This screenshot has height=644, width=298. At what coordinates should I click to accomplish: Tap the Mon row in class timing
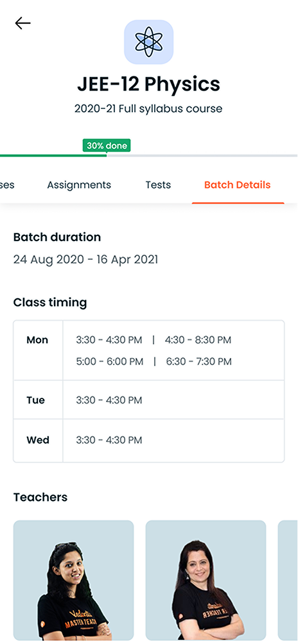point(149,350)
